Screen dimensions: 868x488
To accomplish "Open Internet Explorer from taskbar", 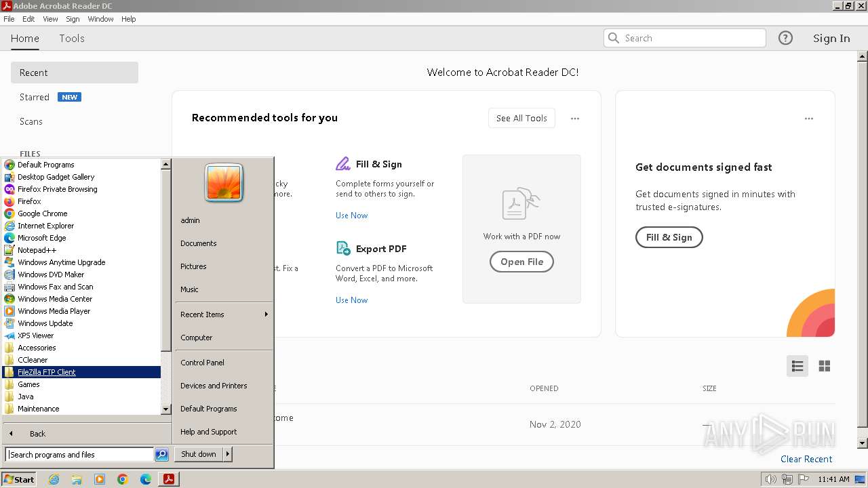I will pos(54,479).
